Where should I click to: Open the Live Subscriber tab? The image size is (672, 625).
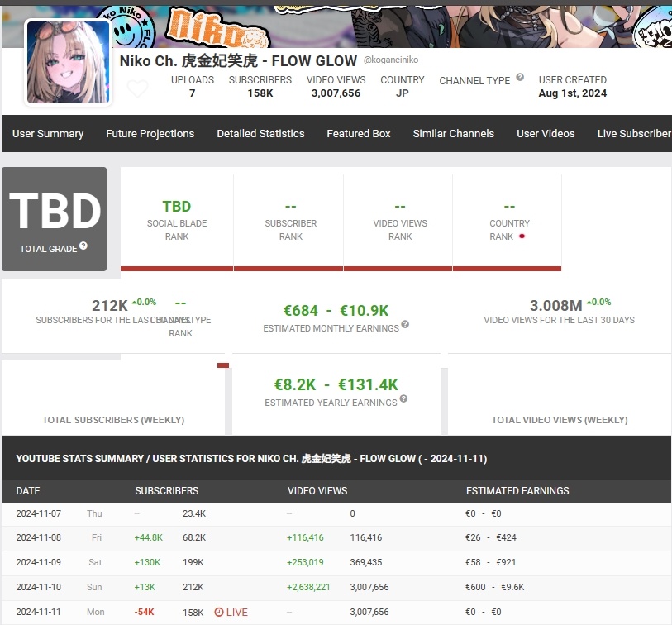click(634, 134)
